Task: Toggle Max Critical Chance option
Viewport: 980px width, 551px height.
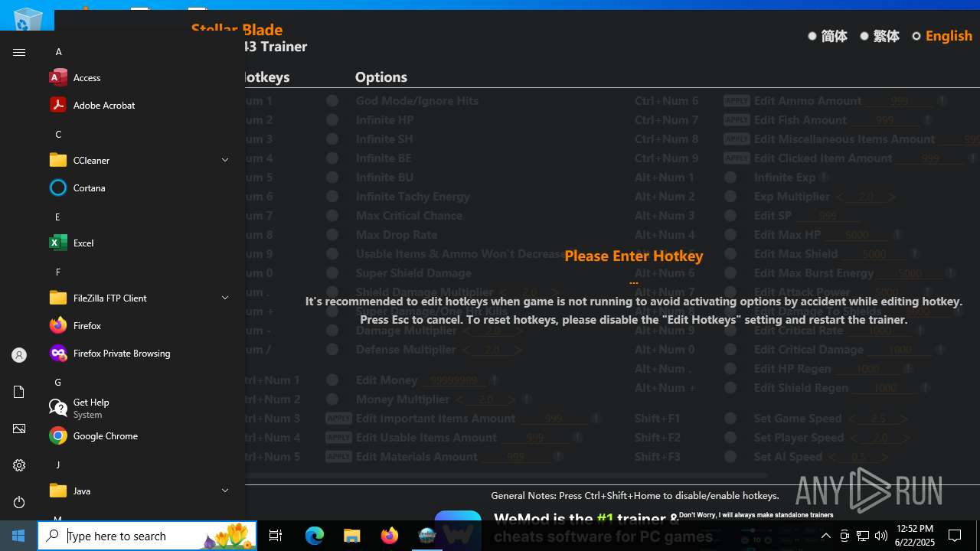Action: pos(332,215)
